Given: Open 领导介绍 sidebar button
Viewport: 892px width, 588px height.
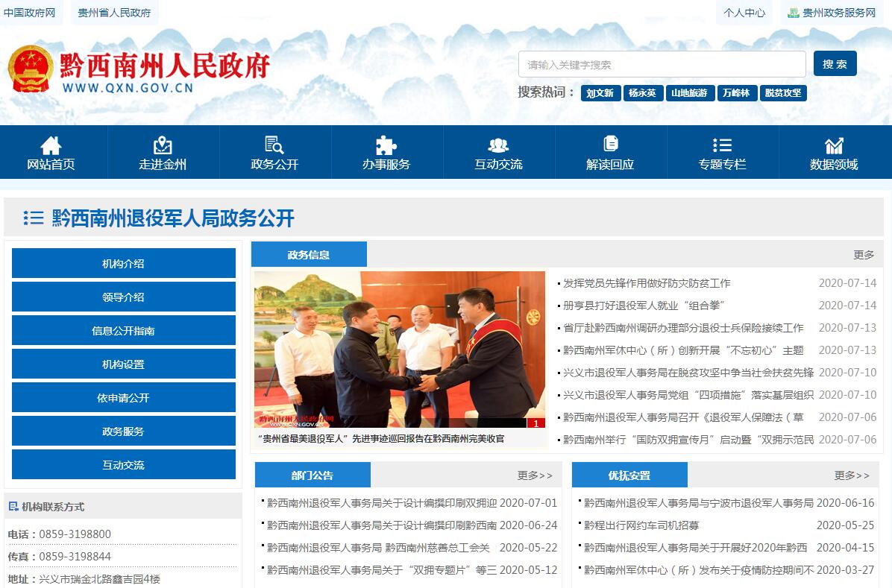Looking at the screenshot, I should click(124, 297).
